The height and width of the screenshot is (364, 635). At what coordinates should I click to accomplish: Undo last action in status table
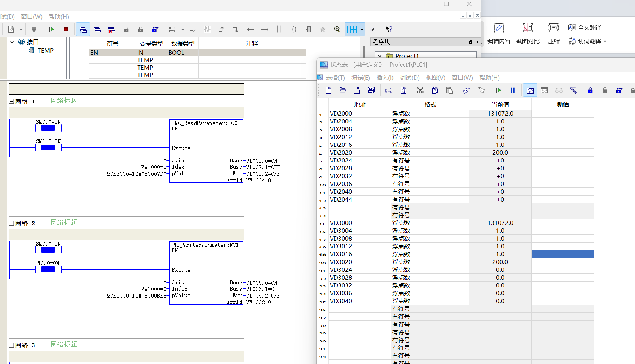(x=467, y=90)
